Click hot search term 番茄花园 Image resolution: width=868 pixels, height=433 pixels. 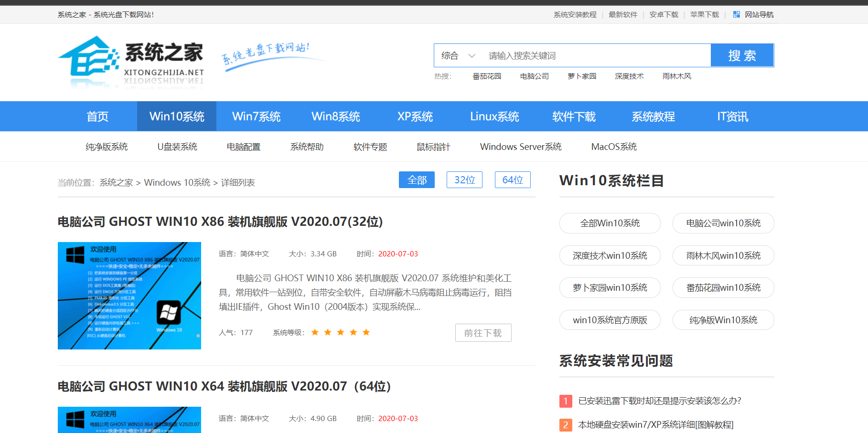[487, 76]
